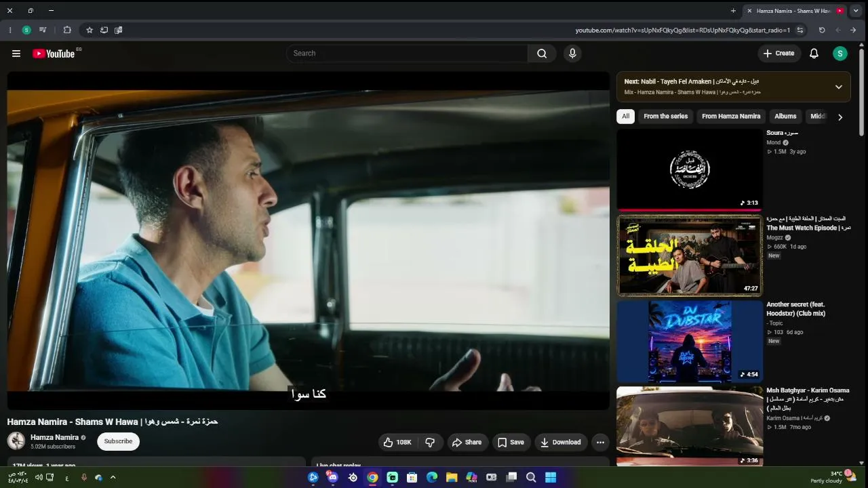Screen dimensions: 868x488
Task: Save the video to a playlist
Action: click(x=511, y=442)
